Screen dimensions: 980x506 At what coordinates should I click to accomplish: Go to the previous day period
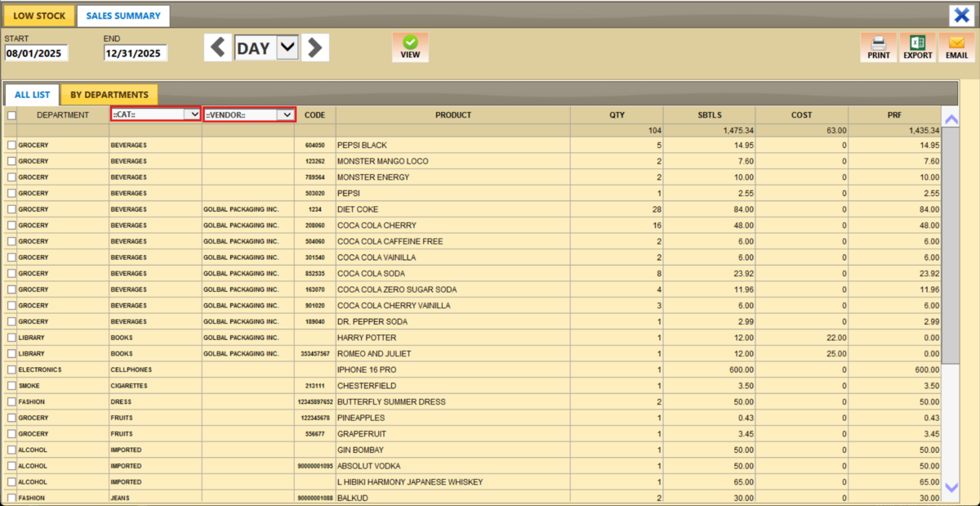point(217,47)
